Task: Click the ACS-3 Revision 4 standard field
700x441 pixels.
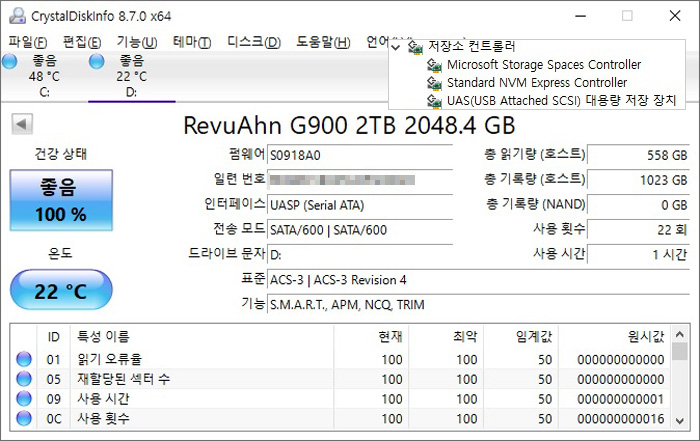Action: click(478, 280)
